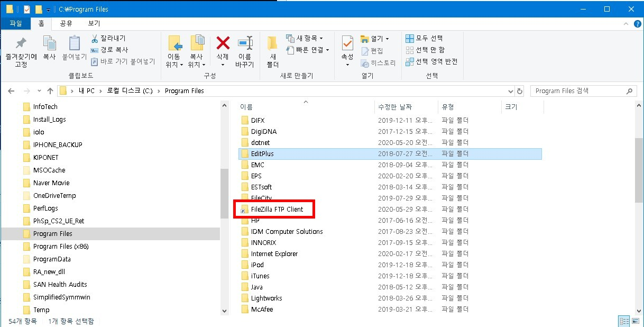Click 내 PC in address breadcrumb
The width and height of the screenshot is (644, 327).
tap(86, 90)
